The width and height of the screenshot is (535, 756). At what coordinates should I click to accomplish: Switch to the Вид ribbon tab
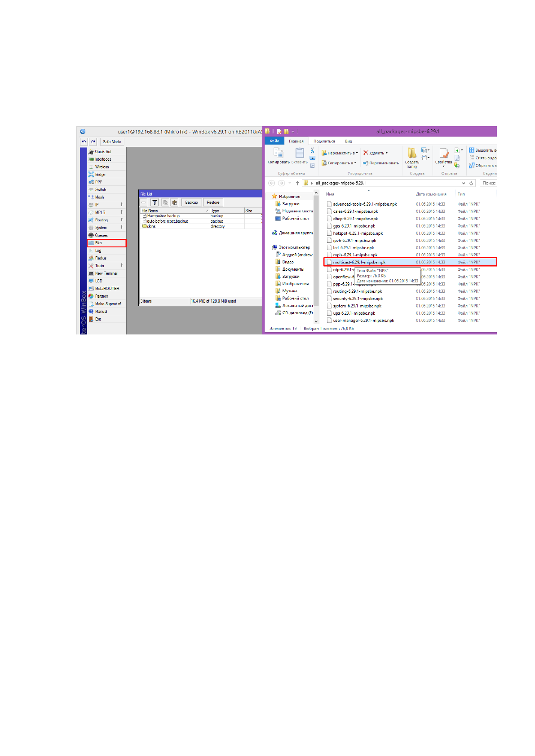click(x=349, y=141)
